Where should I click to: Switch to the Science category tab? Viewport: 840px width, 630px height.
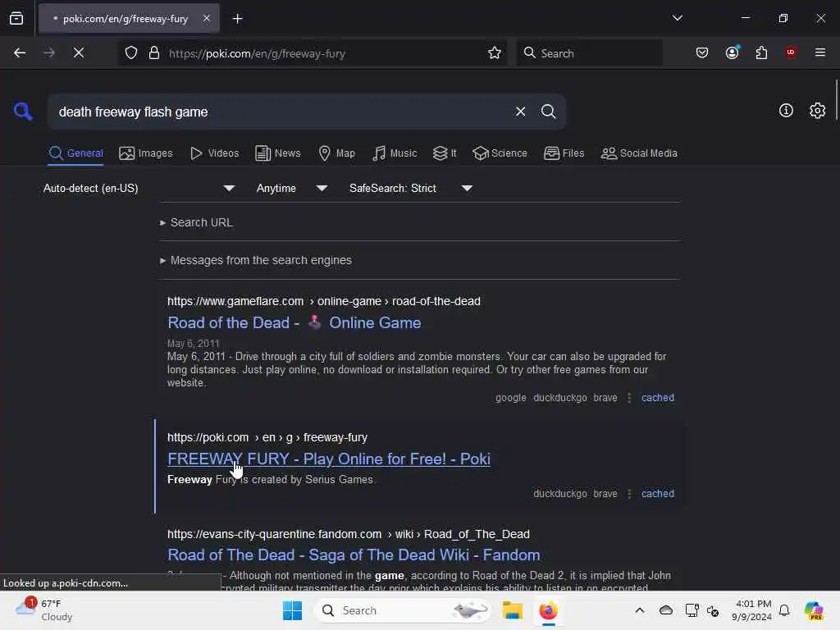point(500,153)
